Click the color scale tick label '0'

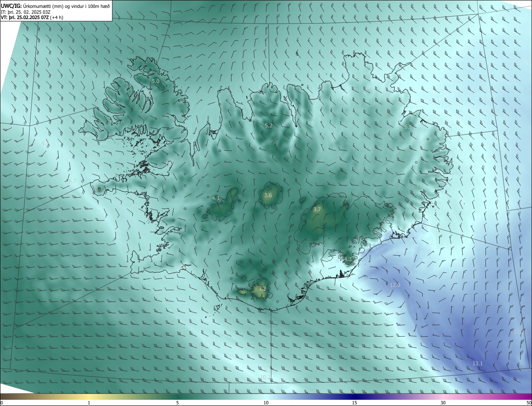click(x=2, y=403)
